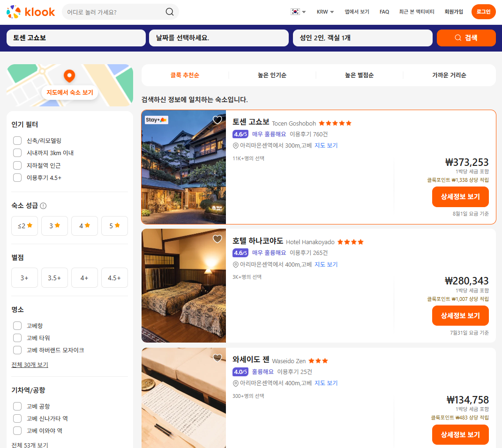Click location pin icon for Tocen Goshoboh
The height and width of the screenshot is (448, 502).
[236, 146]
